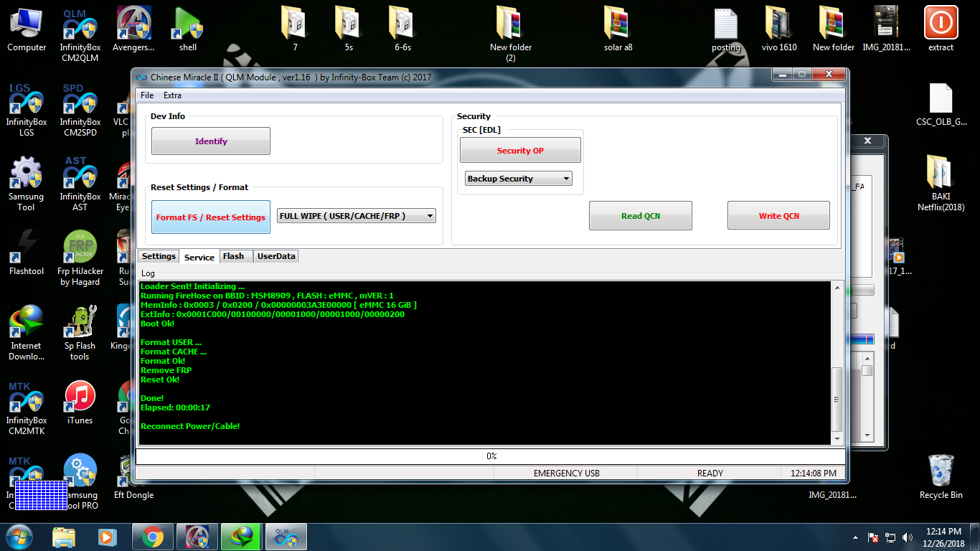Switch to the Service tab

[x=199, y=257]
